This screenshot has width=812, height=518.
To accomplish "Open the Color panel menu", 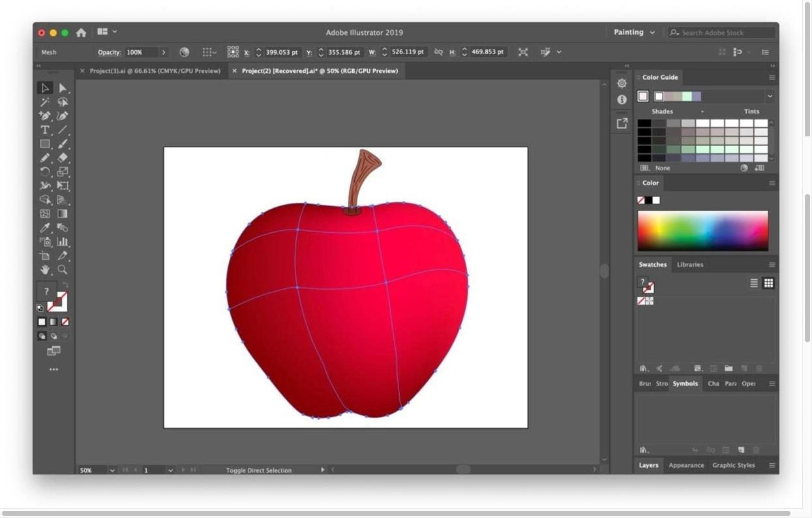I will pos(772,183).
